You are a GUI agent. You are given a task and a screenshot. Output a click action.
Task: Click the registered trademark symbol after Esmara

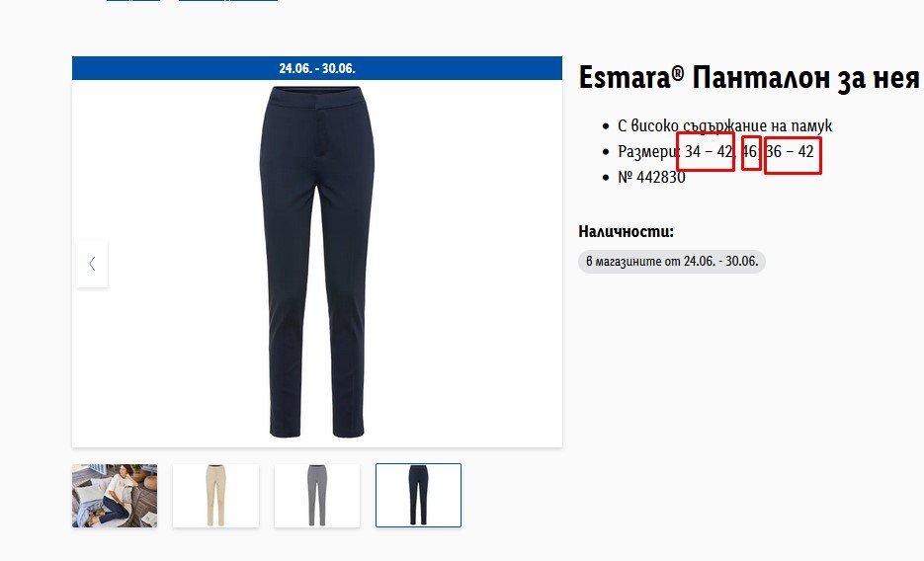coord(677,73)
